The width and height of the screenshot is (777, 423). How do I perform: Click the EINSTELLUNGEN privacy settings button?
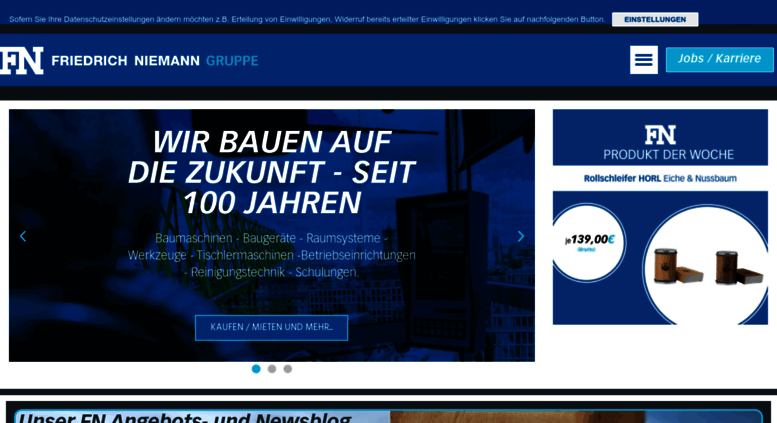pyautogui.click(x=655, y=19)
